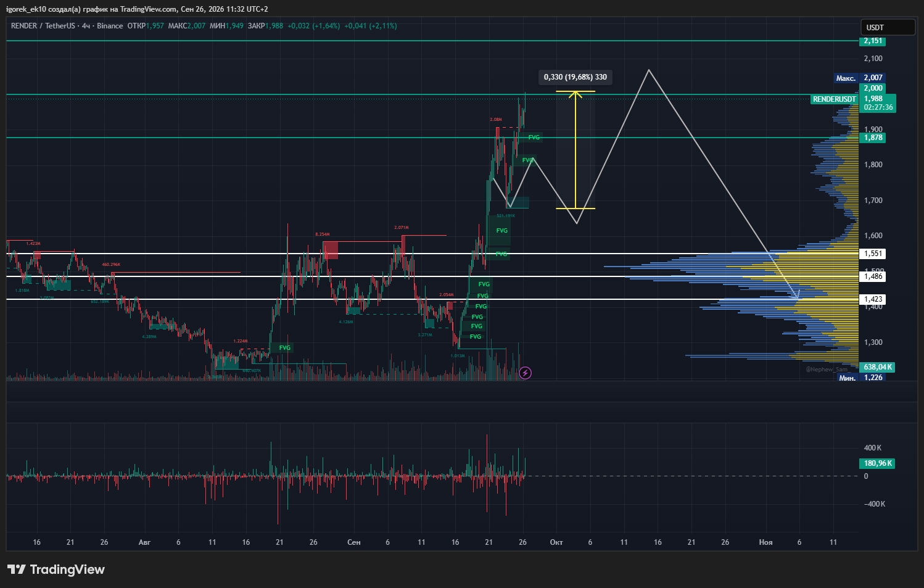The height and width of the screenshot is (588, 924).
Task: Click the Мин. 1,226 low price label
Action: (860, 378)
